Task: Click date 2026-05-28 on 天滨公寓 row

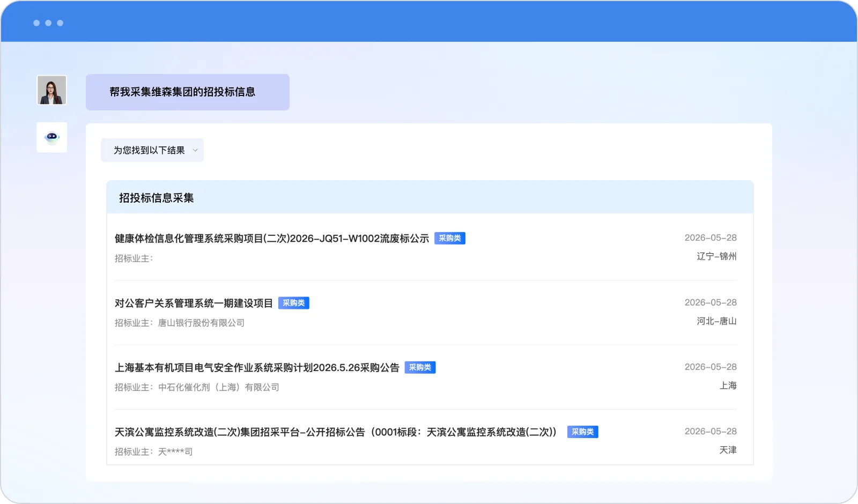Action: pyautogui.click(x=711, y=431)
